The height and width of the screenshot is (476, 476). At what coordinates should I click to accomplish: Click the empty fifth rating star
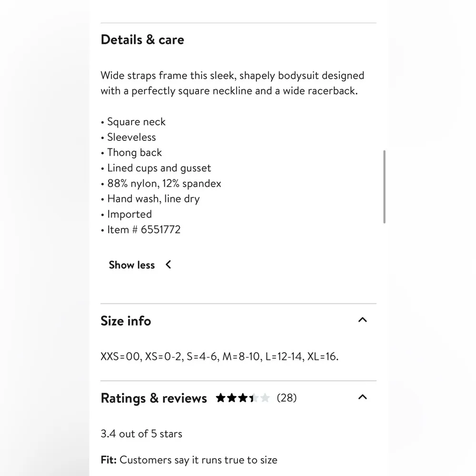265,398
